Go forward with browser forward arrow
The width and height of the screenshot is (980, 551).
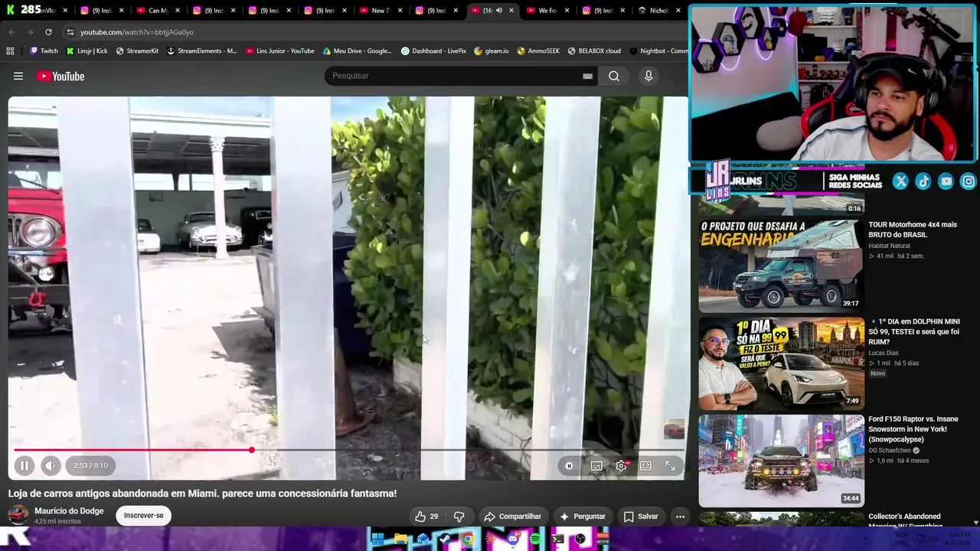tap(30, 32)
